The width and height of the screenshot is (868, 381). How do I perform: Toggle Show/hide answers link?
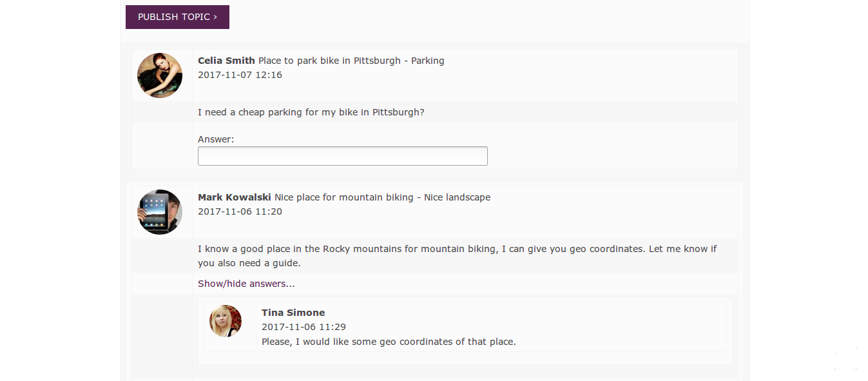tap(246, 284)
